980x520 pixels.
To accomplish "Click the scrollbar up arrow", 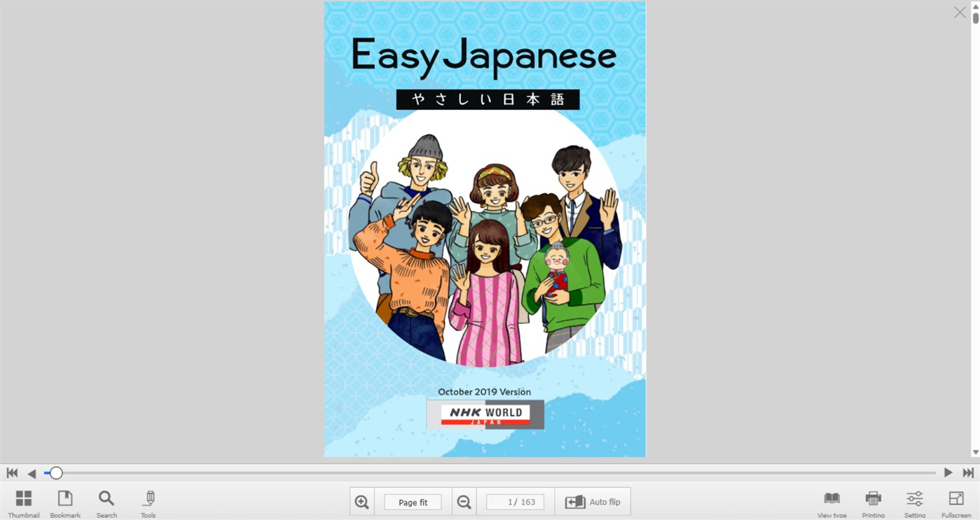I will pyautogui.click(x=976, y=6).
